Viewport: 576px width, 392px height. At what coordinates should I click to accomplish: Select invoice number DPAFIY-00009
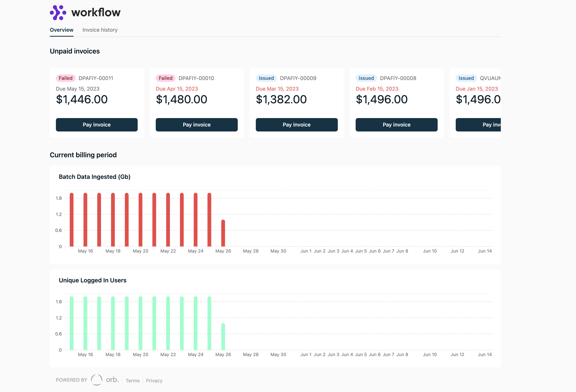click(x=298, y=78)
